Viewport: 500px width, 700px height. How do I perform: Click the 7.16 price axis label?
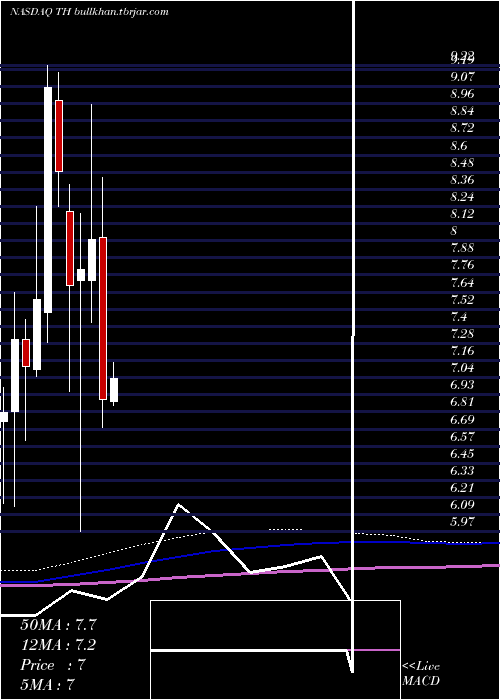[x=462, y=351]
